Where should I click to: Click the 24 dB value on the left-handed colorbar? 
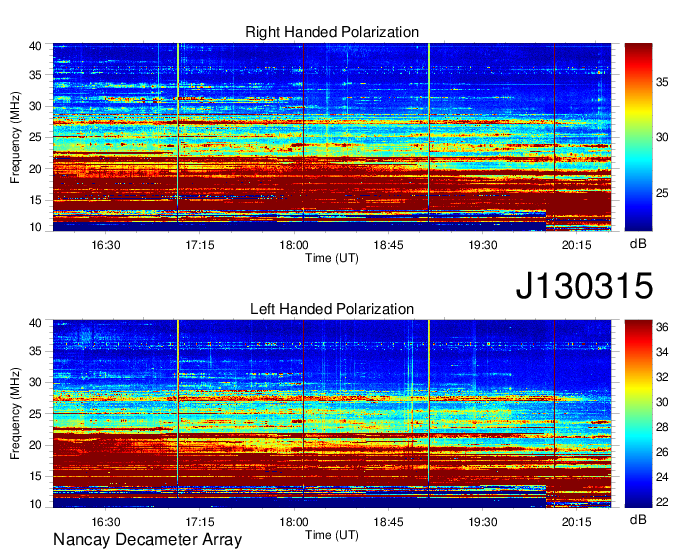coord(662,477)
